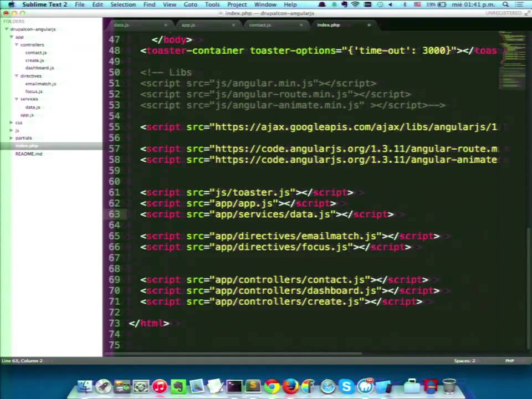Collapse the directives folder

(x=16, y=76)
